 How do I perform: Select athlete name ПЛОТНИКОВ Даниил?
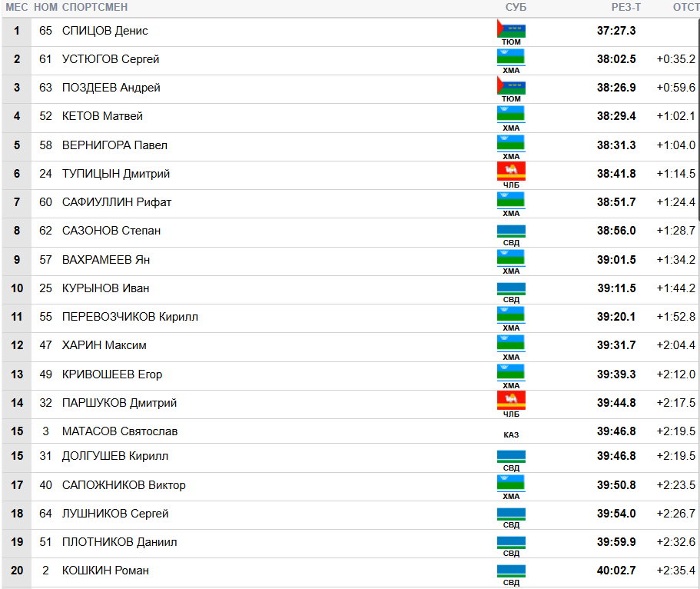120,542
